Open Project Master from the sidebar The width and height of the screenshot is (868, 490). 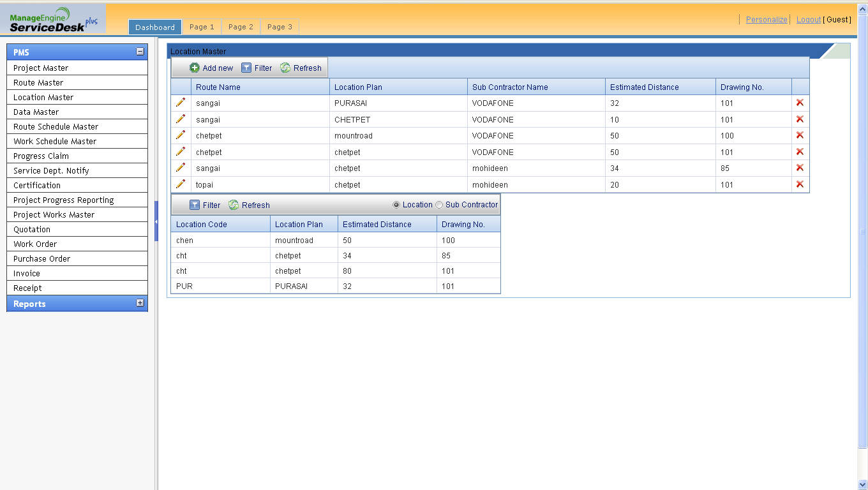pos(77,68)
